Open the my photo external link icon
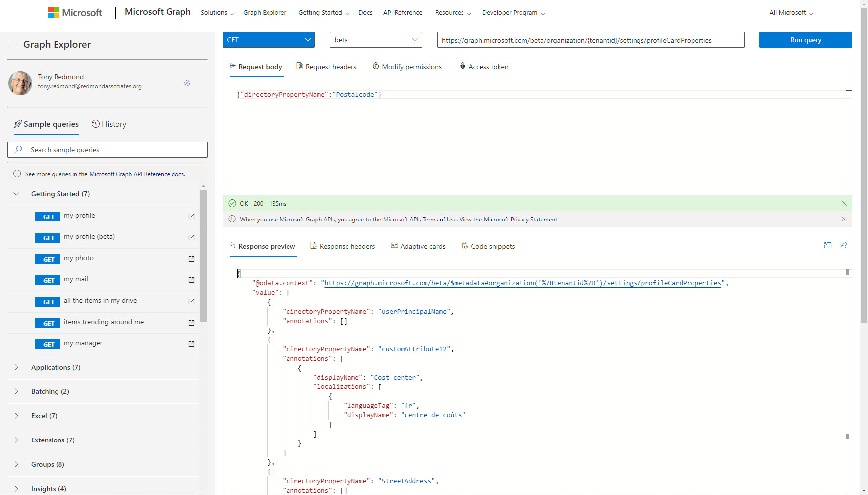The height and width of the screenshot is (495, 868). (x=191, y=259)
